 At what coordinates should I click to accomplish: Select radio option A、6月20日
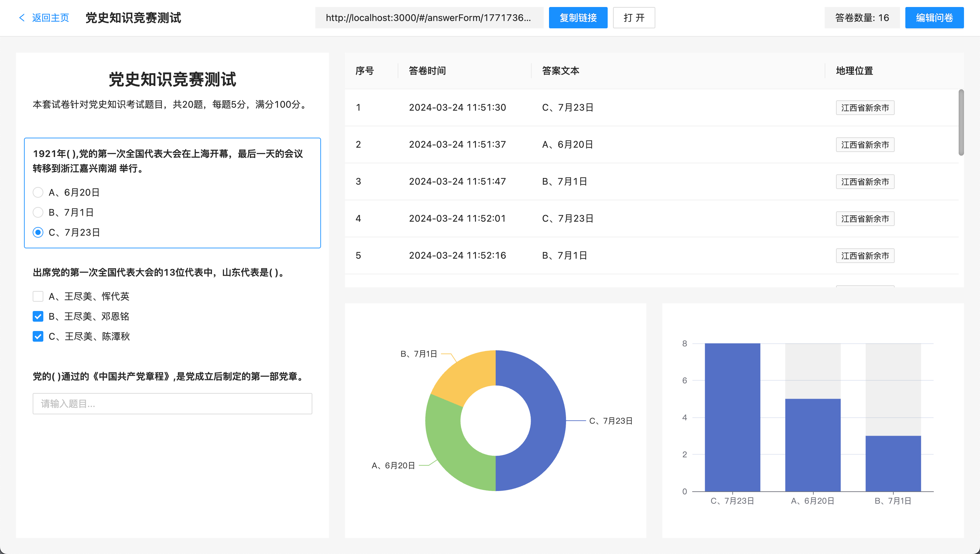pos(38,193)
